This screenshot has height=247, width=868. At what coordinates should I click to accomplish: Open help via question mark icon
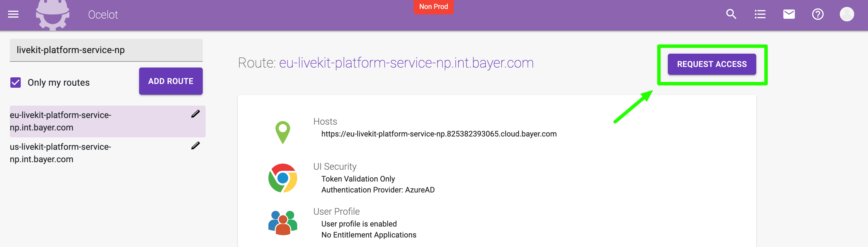pos(818,14)
